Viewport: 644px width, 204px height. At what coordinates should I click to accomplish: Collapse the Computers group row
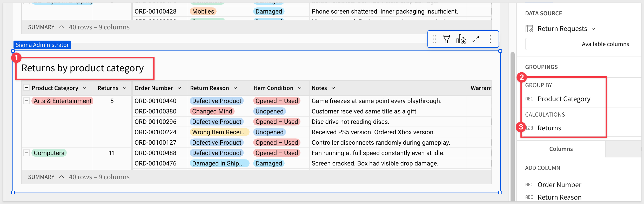(x=26, y=153)
